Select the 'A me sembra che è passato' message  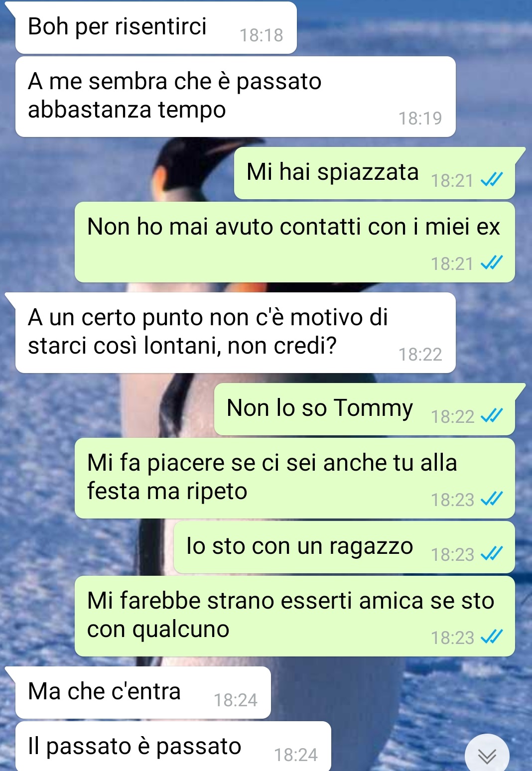[x=236, y=97]
